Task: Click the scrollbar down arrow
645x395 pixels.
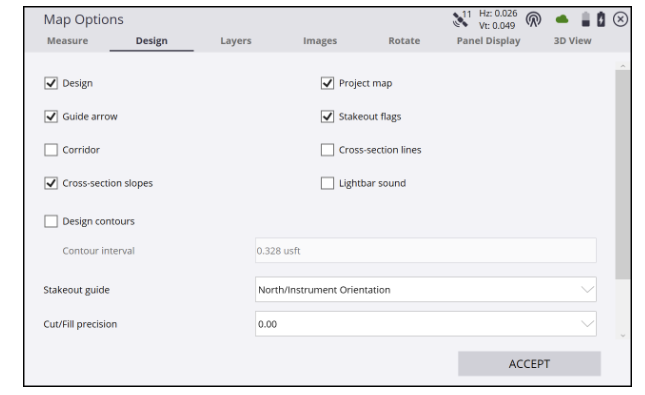Action: click(x=623, y=336)
